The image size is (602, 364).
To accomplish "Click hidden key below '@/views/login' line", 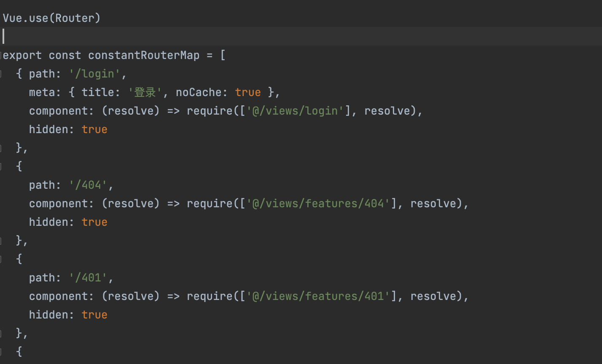I will 48,129.
